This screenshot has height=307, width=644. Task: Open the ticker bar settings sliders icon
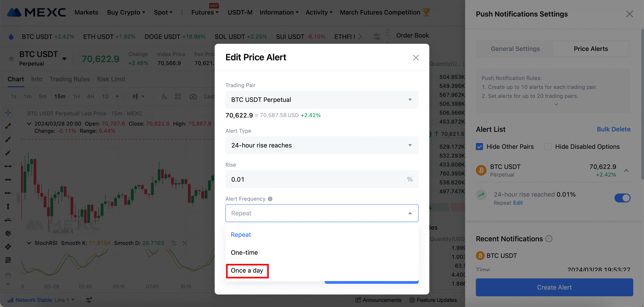point(377,37)
